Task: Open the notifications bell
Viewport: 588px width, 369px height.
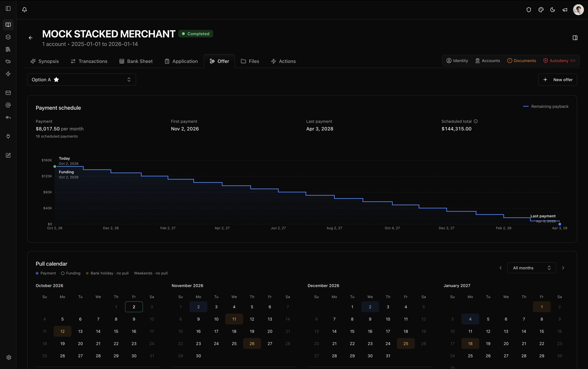Action: click(x=24, y=10)
